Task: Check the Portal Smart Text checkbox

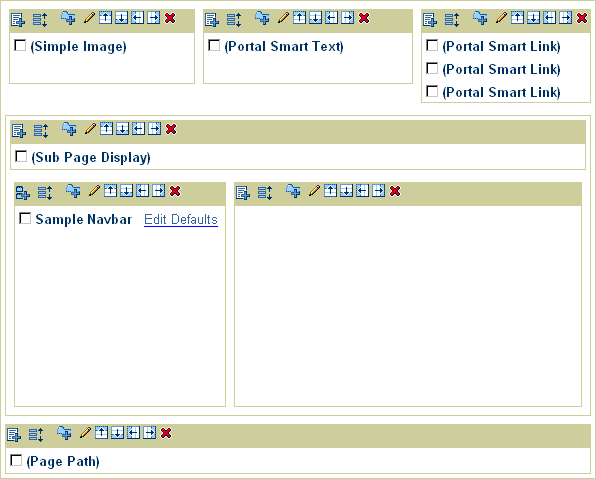Action: [x=214, y=45]
